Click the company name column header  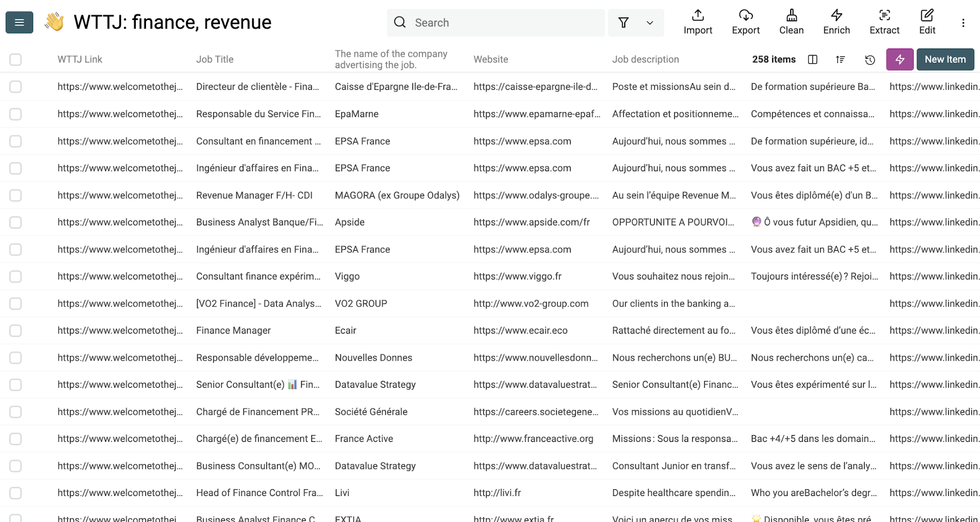click(x=391, y=59)
